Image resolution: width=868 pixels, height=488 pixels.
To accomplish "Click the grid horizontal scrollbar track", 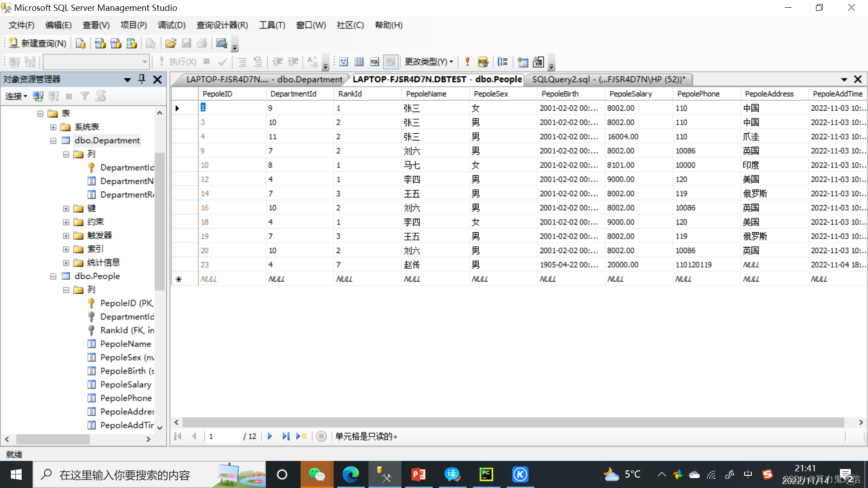I will point(514,422).
